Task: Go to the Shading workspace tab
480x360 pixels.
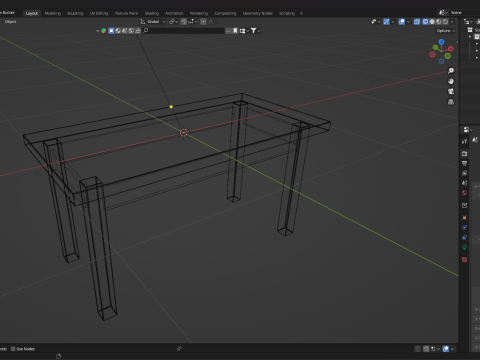Action: click(x=152, y=13)
